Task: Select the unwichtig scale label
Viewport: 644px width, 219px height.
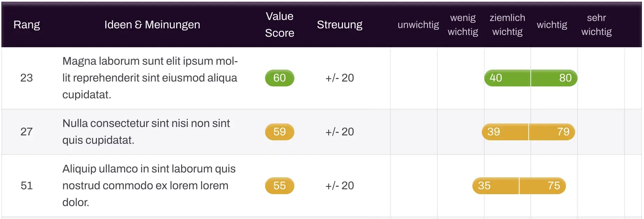Action: pos(418,25)
